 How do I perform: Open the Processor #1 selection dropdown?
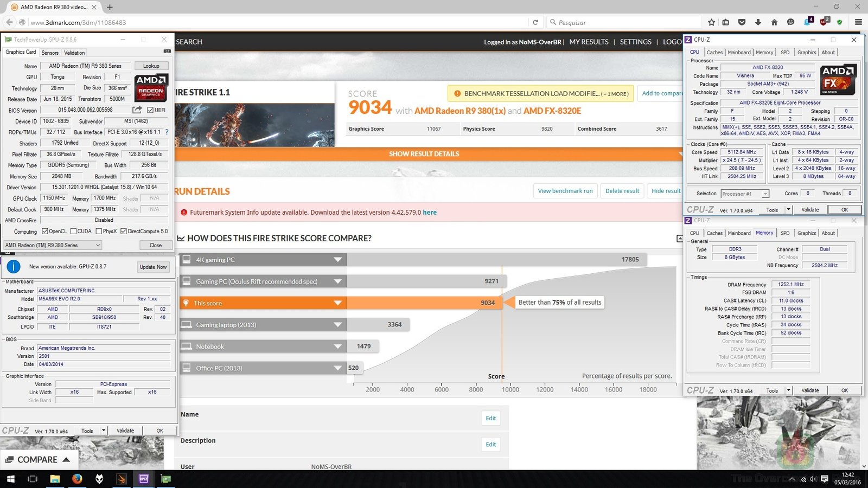pos(745,194)
